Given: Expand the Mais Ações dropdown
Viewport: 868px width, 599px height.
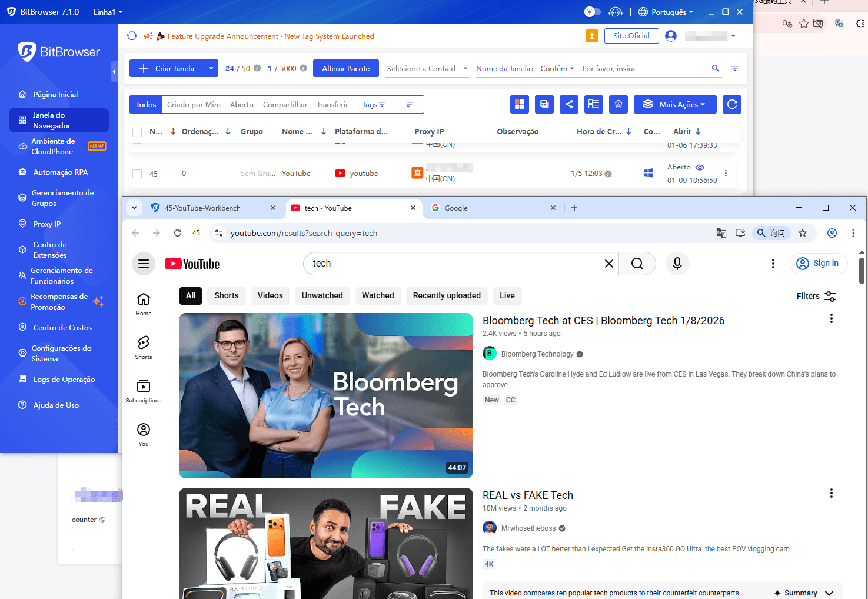Looking at the screenshot, I should pyautogui.click(x=674, y=104).
